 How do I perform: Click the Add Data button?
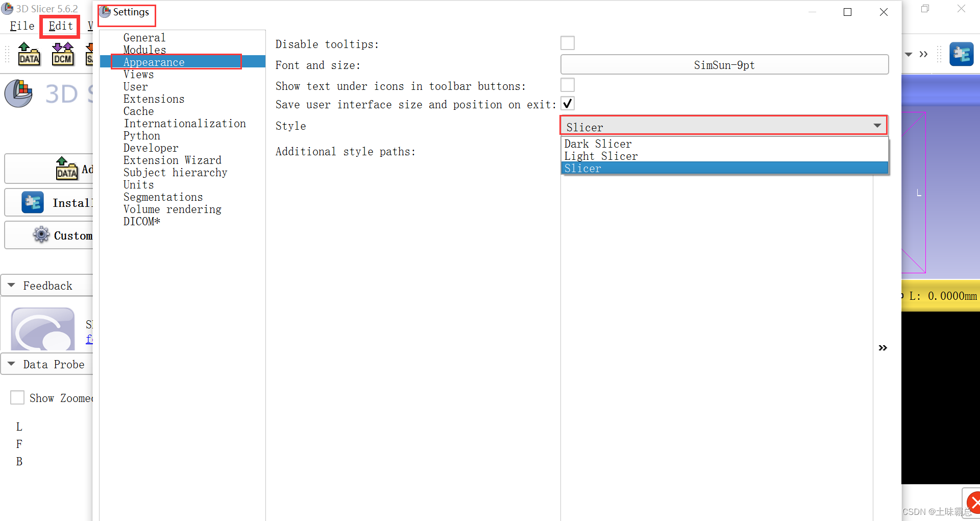[x=49, y=169]
